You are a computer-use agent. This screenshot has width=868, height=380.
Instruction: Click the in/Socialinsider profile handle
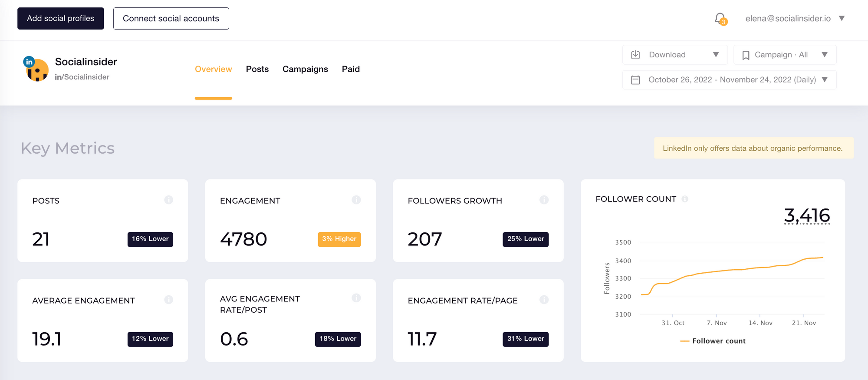pos(82,77)
